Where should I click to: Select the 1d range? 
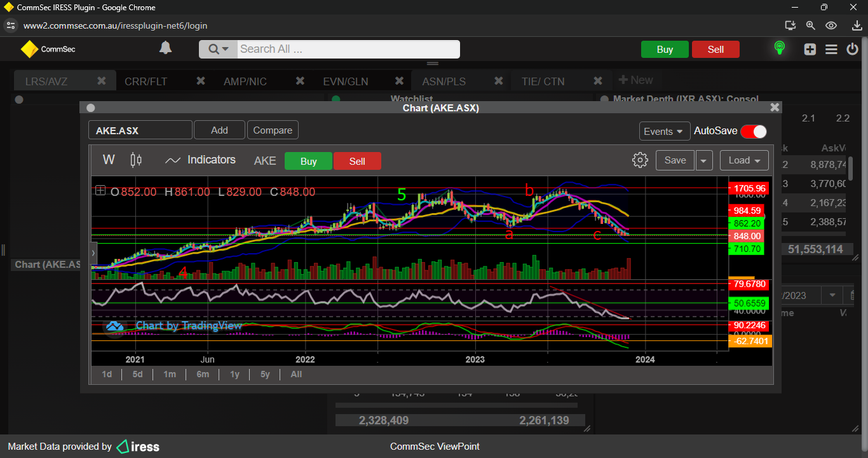pos(107,374)
